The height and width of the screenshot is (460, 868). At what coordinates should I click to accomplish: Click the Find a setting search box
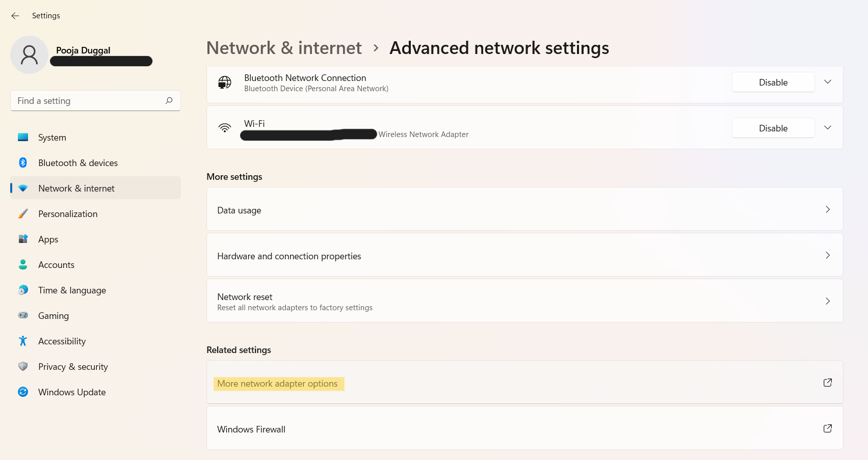[89, 101]
